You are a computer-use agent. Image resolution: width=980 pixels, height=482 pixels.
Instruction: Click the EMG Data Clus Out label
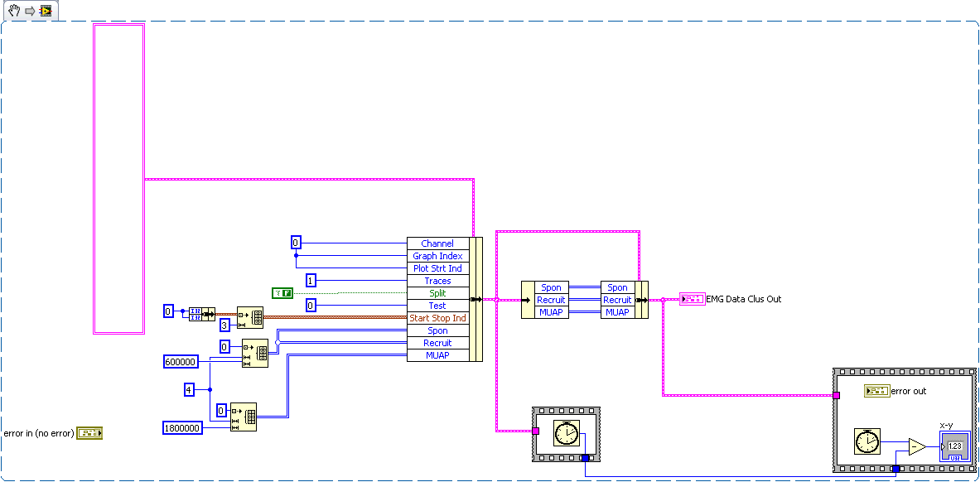click(x=744, y=300)
